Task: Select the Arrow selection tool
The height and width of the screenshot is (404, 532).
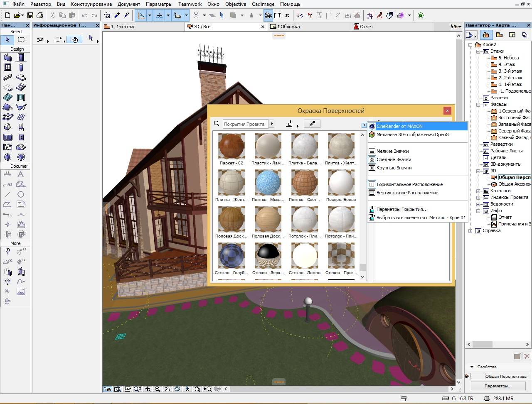Action: [7, 40]
